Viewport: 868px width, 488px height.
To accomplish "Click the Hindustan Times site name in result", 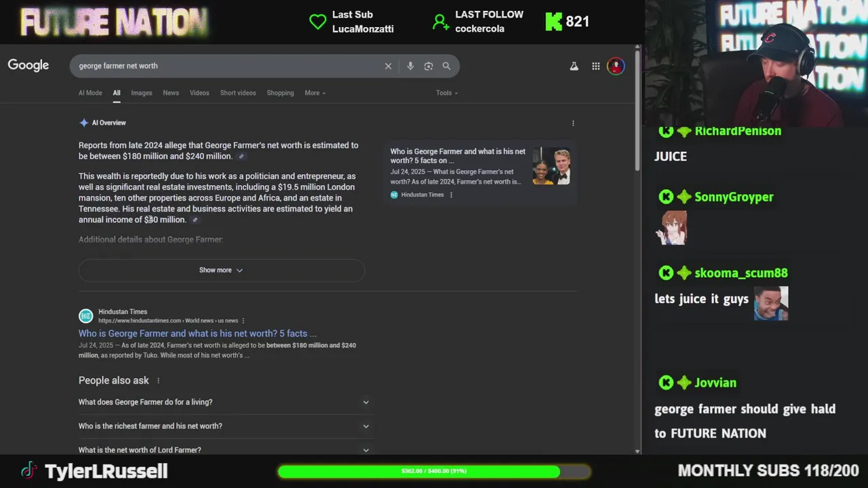I will coord(123,312).
